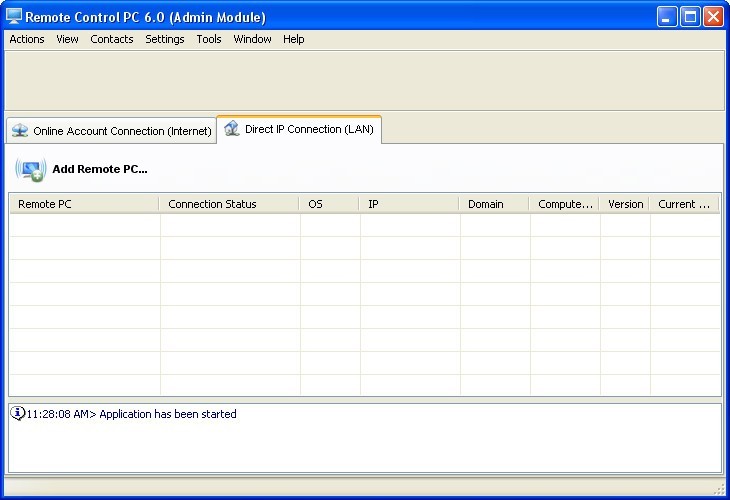Image resolution: width=730 pixels, height=500 pixels.
Task: Open the Tools menu
Action: pyautogui.click(x=209, y=39)
